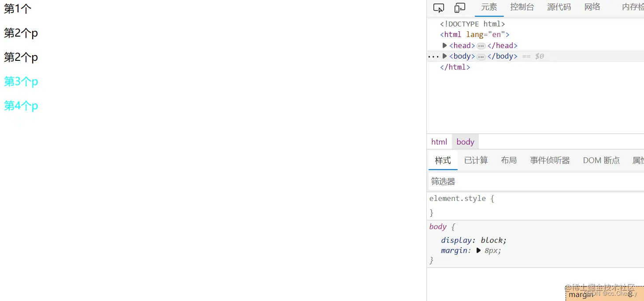Click the body selector in styles
This screenshot has width=644, height=301.
(438, 227)
